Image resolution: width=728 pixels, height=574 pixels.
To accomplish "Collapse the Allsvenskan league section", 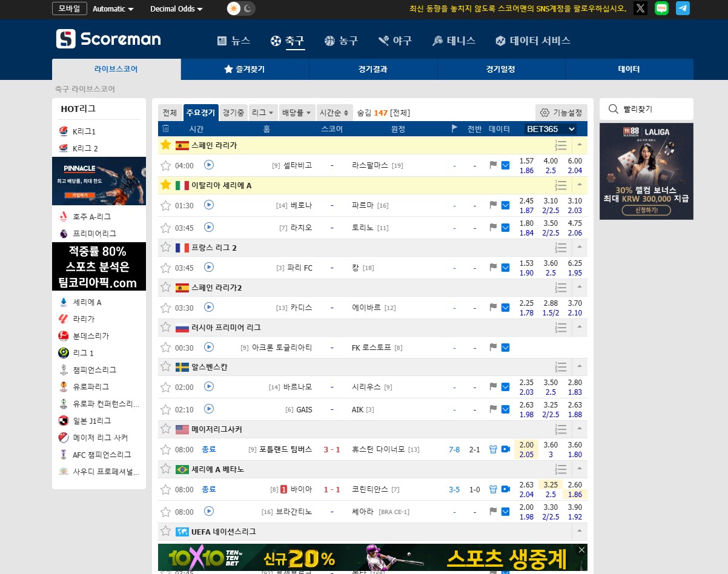I will pos(580,367).
